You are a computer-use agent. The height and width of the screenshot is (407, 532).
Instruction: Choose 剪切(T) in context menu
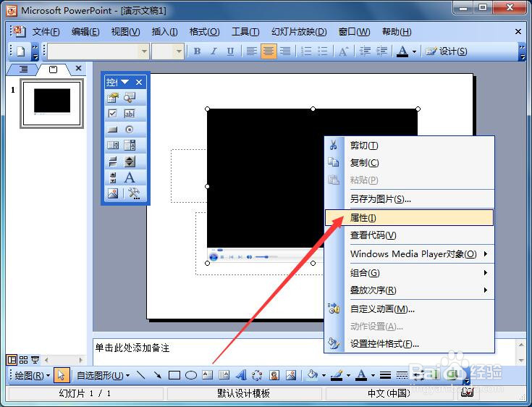pos(409,146)
